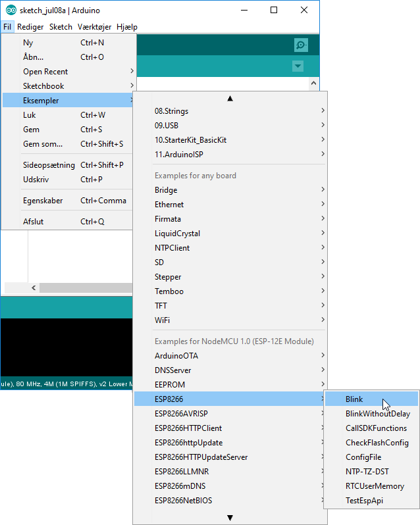Open the CheckFlashConfig example
420x525 pixels.
(x=377, y=443)
